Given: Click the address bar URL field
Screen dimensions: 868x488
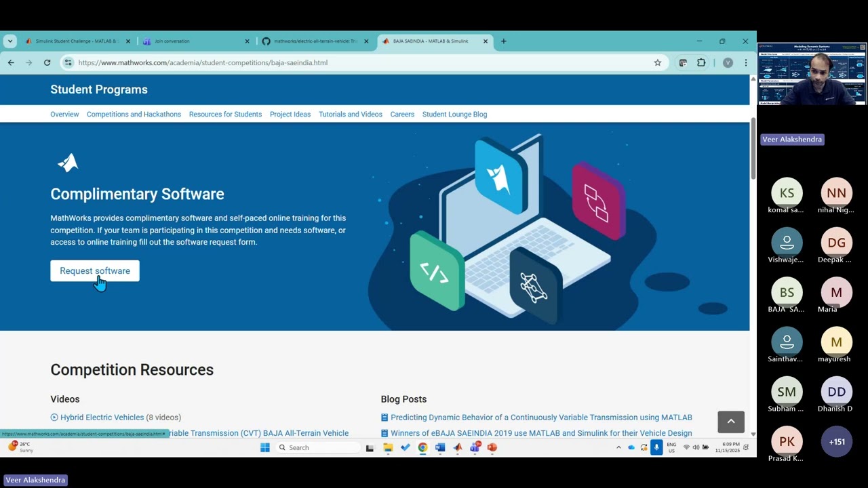Looking at the screenshot, I should coord(363,62).
